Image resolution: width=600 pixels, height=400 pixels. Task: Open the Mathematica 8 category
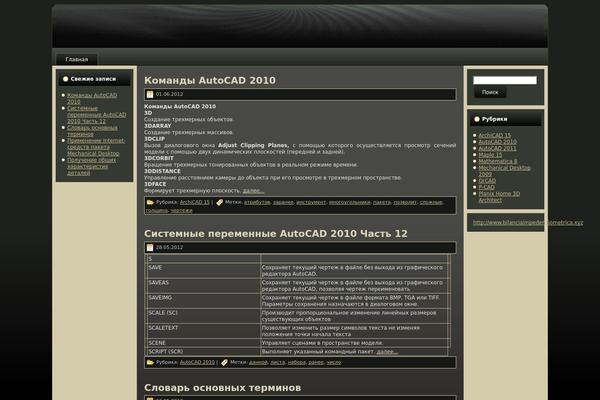point(497,161)
